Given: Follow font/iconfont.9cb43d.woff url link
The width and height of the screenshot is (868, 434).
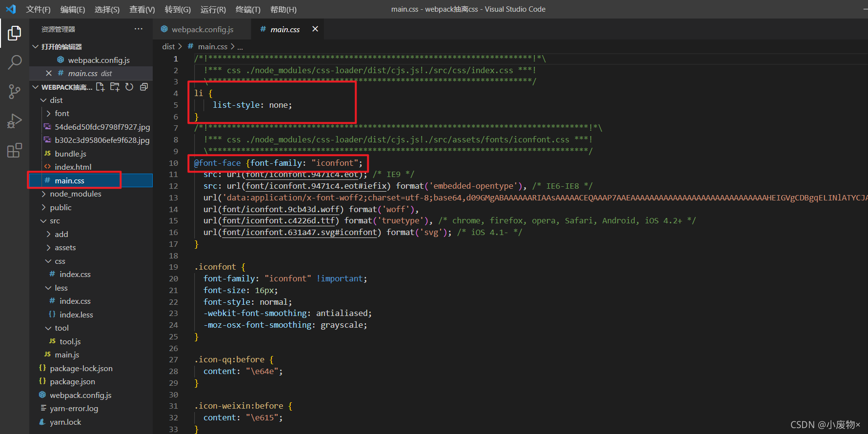Looking at the screenshot, I should [281, 209].
